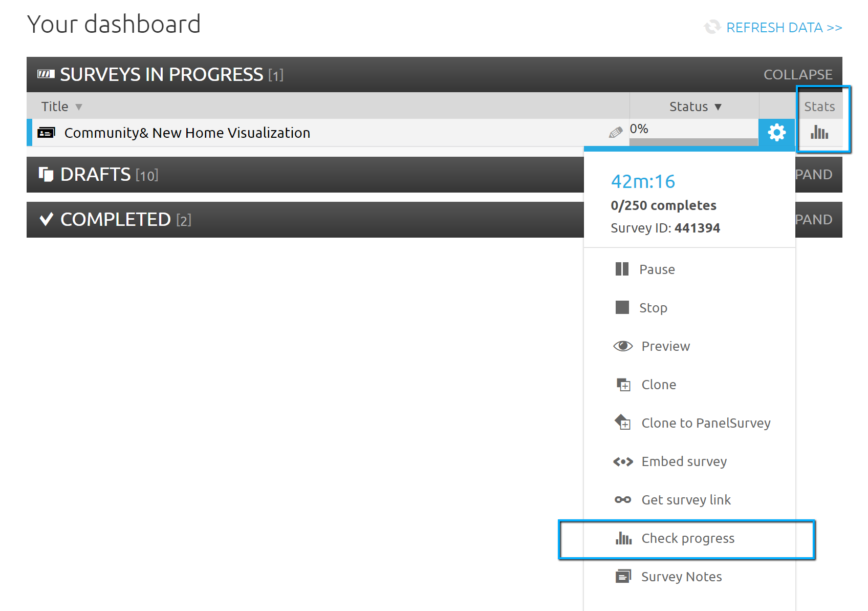Viewport: 868px width, 611px height.
Task: Click the Drafts section pages icon
Action: pos(46,175)
